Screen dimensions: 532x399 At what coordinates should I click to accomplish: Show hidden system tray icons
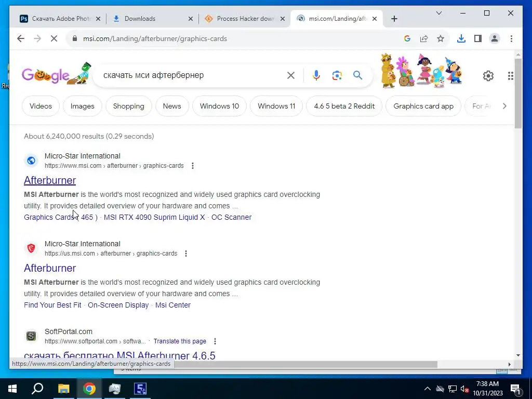(x=428, y=389)
